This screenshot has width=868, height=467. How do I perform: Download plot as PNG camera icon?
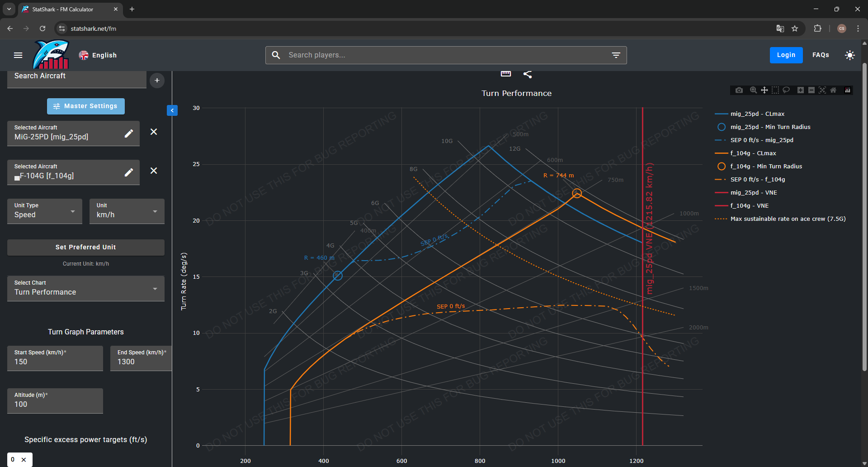739,90
